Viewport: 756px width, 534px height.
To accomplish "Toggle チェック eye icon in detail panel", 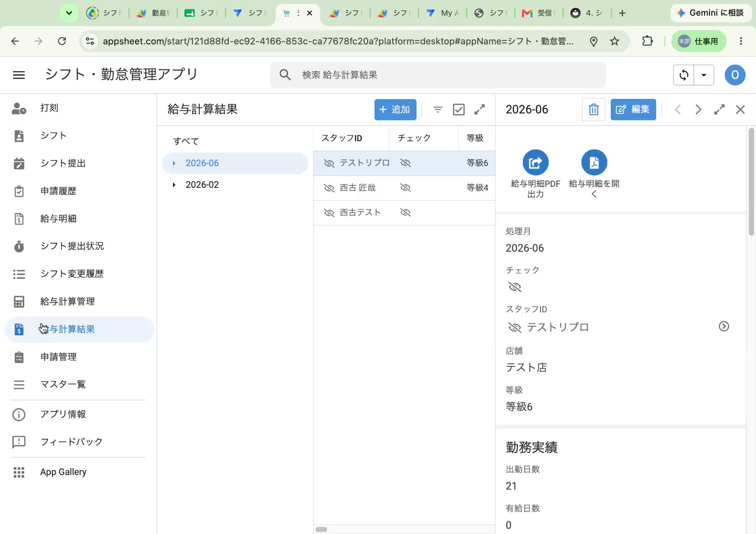I will tap(515, 287).
